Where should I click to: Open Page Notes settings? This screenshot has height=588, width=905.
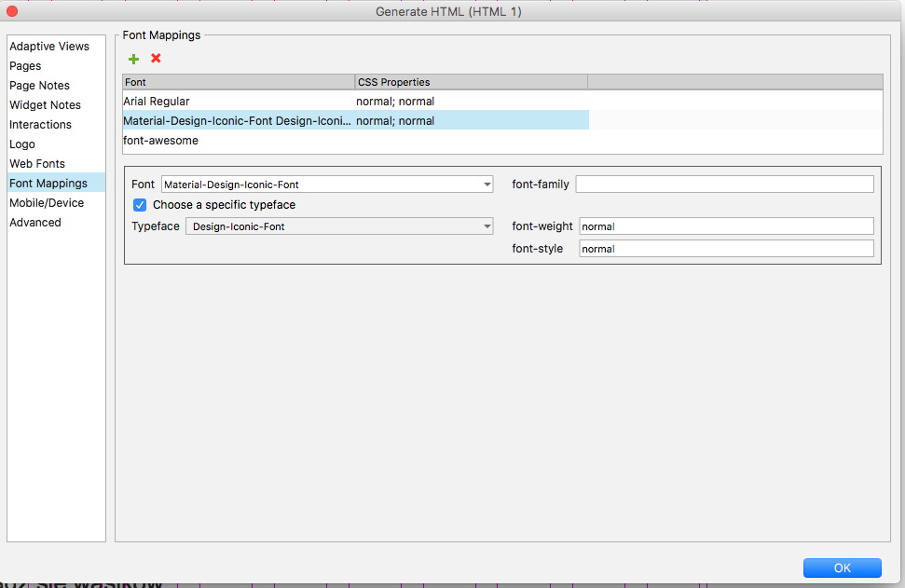39,86
